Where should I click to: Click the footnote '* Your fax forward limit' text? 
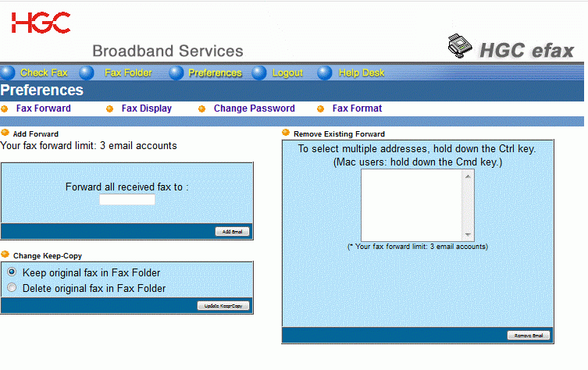click(418, 247)
